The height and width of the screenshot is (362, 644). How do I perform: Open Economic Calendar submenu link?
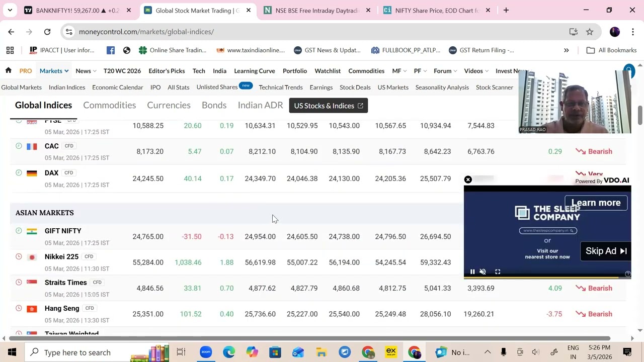pyautogui.click(x=118, y=87)
